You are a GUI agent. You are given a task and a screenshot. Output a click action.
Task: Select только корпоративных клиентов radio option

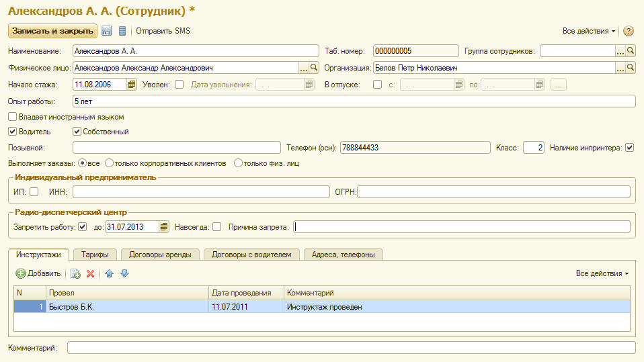(109, 163)
